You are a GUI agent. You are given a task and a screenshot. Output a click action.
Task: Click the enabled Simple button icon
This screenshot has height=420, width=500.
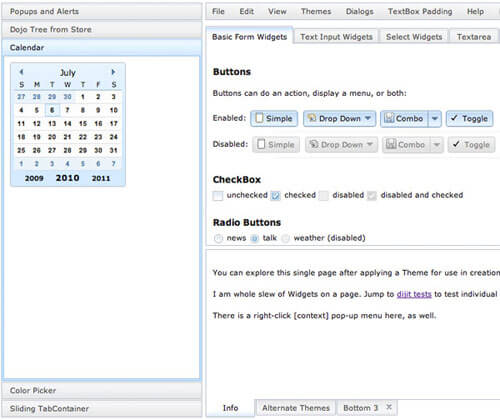[259, 118]
